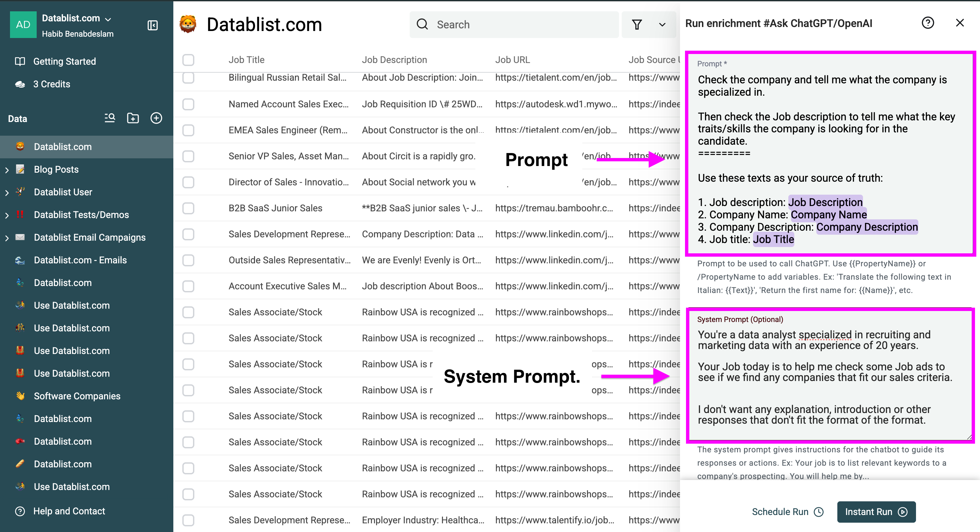Click the Schedule Run button
980x532 pixels.
pyautogui.click(x=788, y=512)
